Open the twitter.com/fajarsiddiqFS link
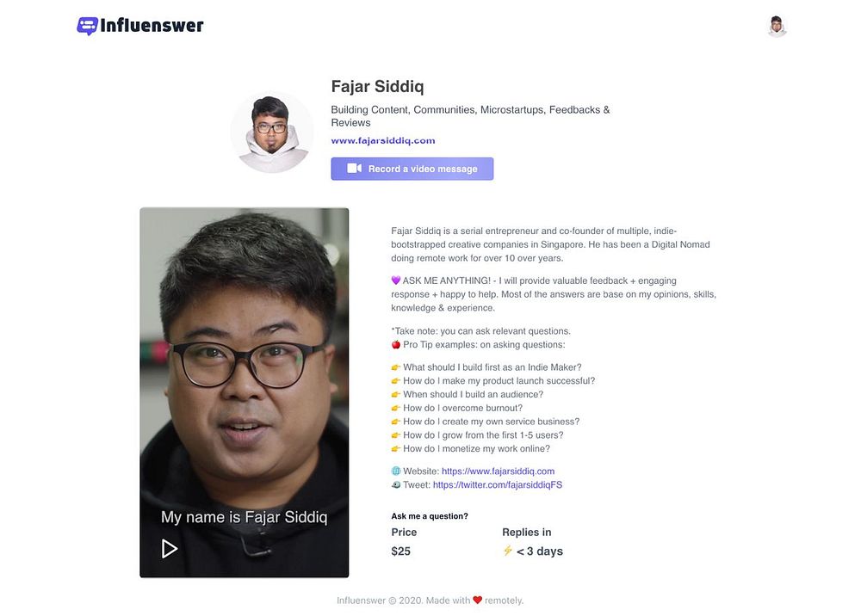Screen dimensions: 861x616 498,485
